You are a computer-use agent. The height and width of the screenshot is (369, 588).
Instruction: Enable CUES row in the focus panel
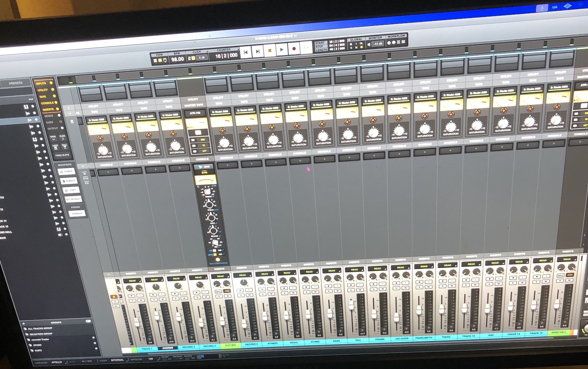(x=54, y=122)
